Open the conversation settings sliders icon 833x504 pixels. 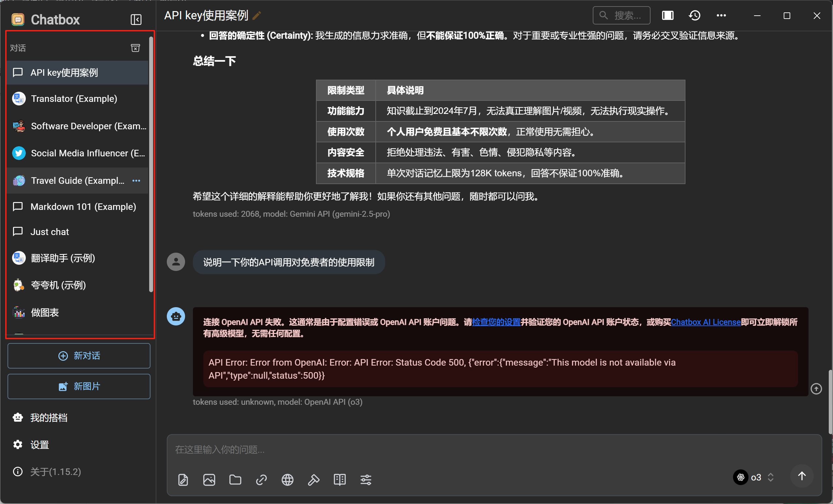[366, 480]
